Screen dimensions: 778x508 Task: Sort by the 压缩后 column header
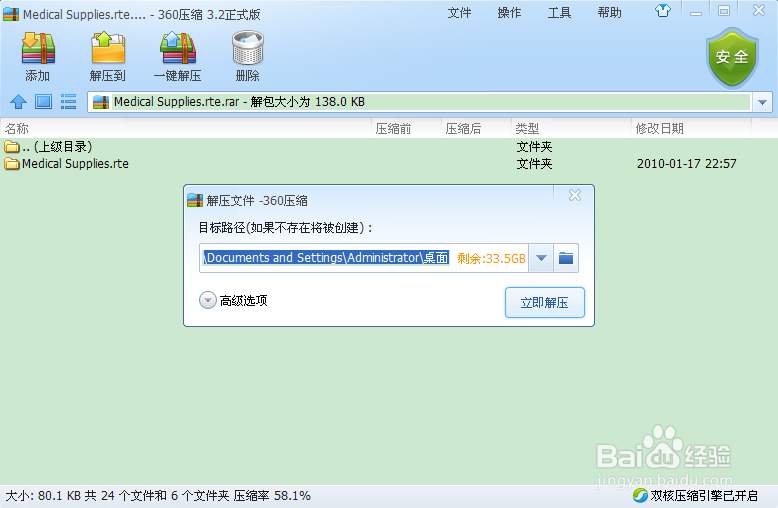tap(477, 128)
